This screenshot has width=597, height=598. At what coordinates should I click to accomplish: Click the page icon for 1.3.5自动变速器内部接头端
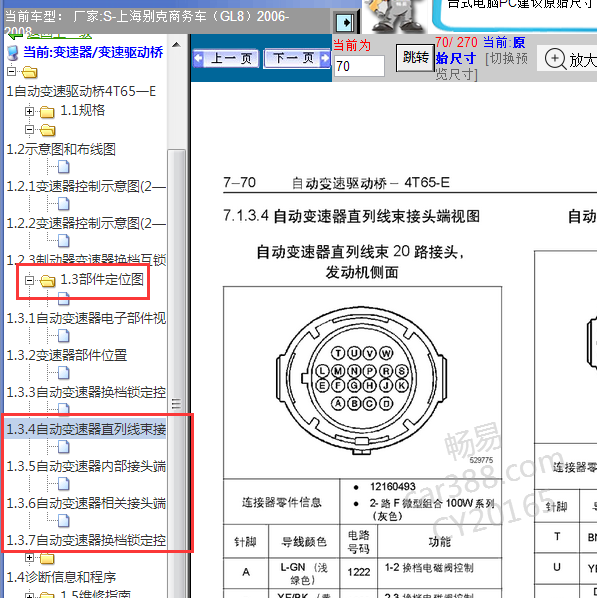64,447
